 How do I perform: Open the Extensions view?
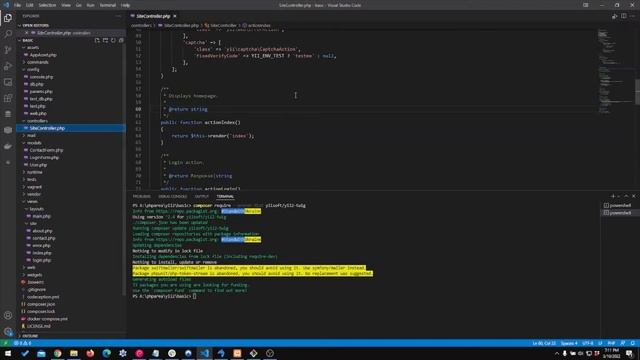8,98
